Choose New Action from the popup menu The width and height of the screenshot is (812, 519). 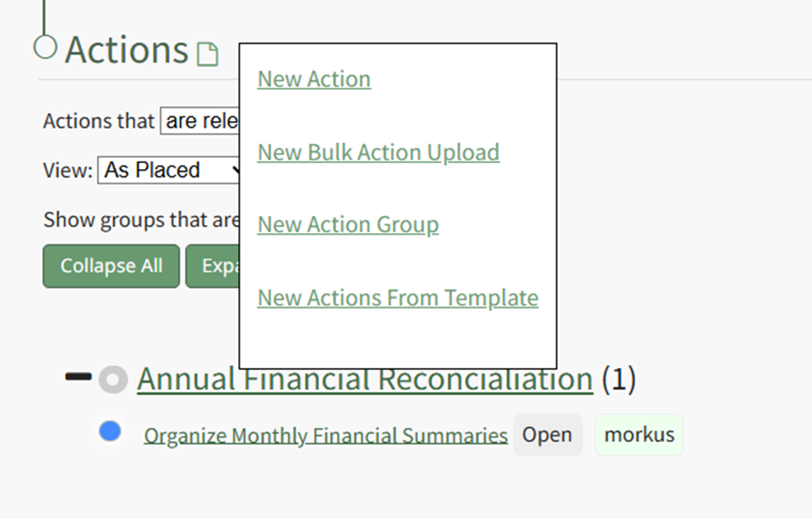click(314, 79)
